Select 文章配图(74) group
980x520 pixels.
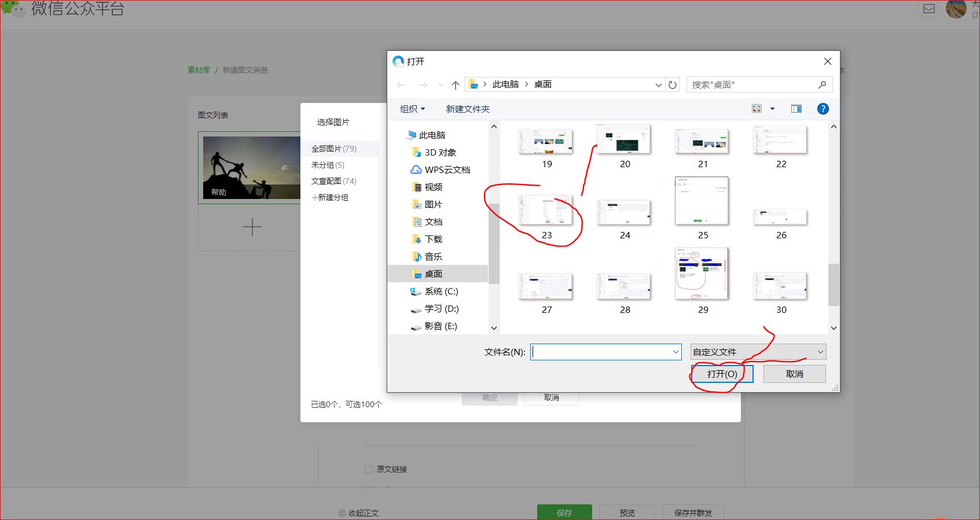pos(334,181)
